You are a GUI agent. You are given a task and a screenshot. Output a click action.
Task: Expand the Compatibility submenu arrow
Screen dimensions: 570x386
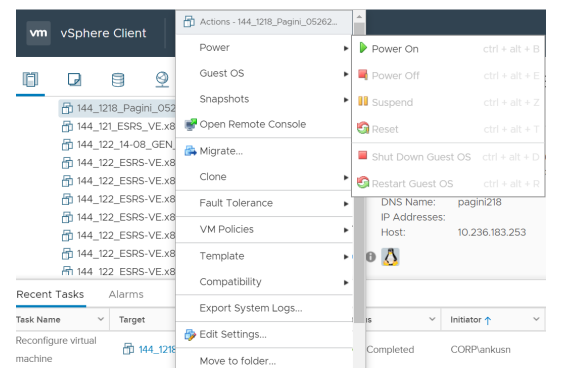[x=346, y=282]
